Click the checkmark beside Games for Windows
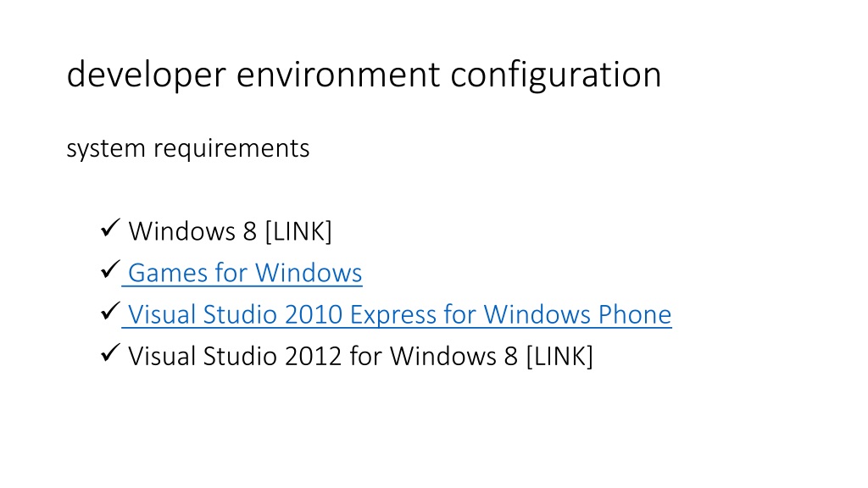This screenshot has height=488, width=868. tap(110, 269)
